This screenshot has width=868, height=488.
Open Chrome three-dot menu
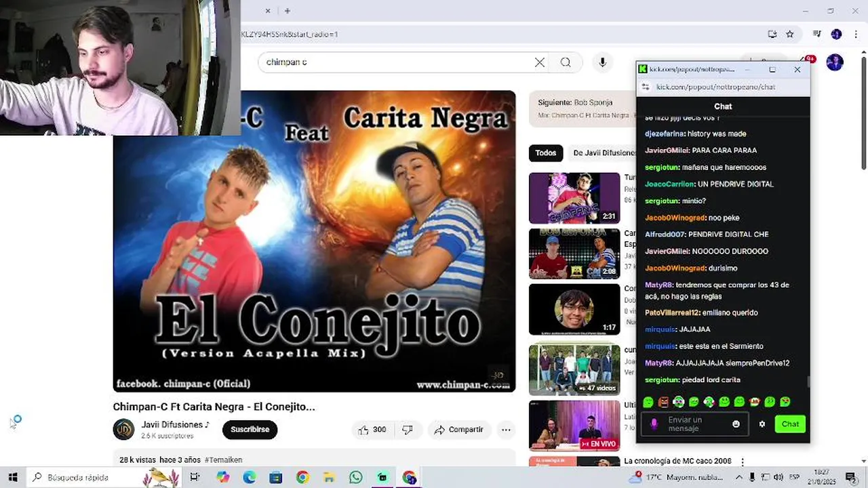(x=855, y=34)
